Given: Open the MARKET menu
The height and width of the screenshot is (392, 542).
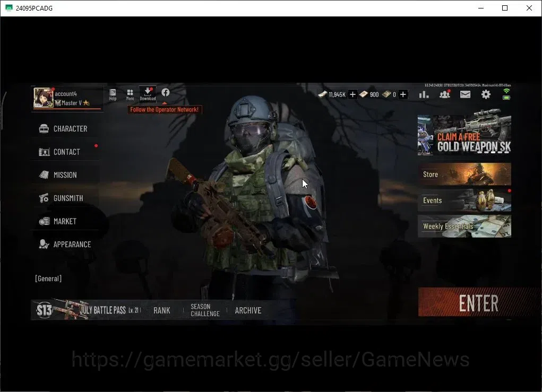Looking at the screenshot, I should coord(66,221).
